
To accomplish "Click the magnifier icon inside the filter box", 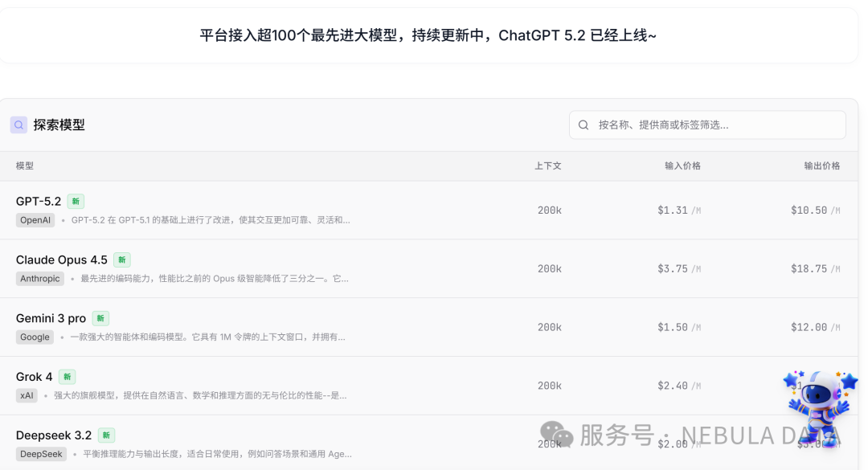I will pos(583,125).
